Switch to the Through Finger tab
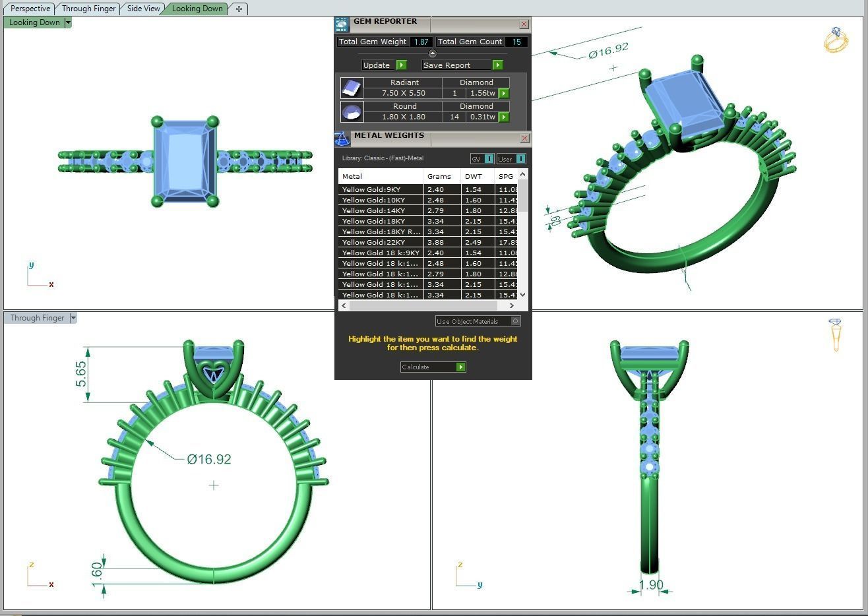The width and height of the screenshot is (868, 616). click(88, 9)
